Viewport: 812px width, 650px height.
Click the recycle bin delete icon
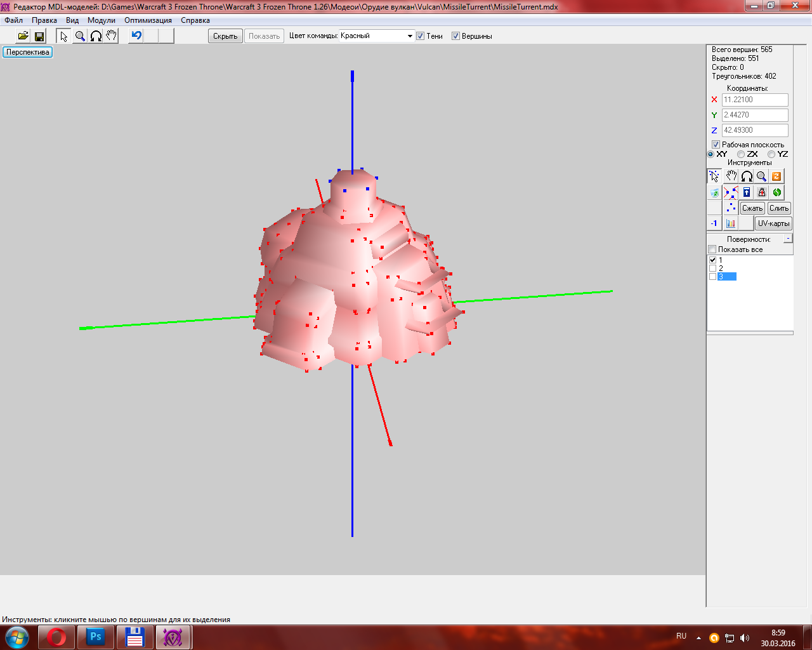pyautogui.click(x=715, y=192)
